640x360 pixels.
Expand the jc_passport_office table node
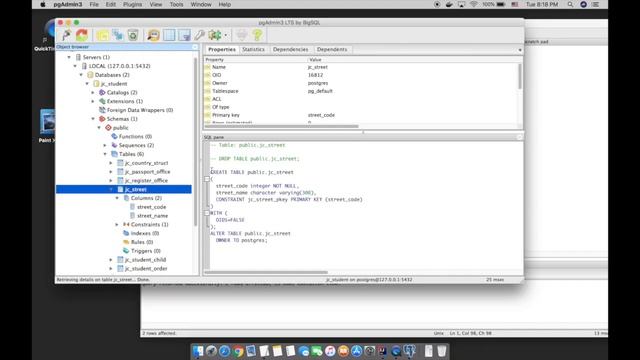[111, 172]
